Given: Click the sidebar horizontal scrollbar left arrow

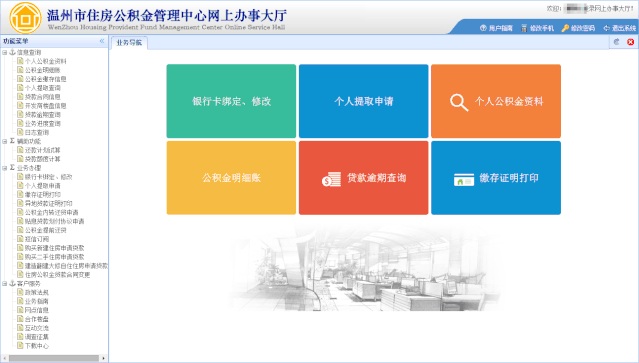Looking at the screenshot, I should tap(4, 358).
